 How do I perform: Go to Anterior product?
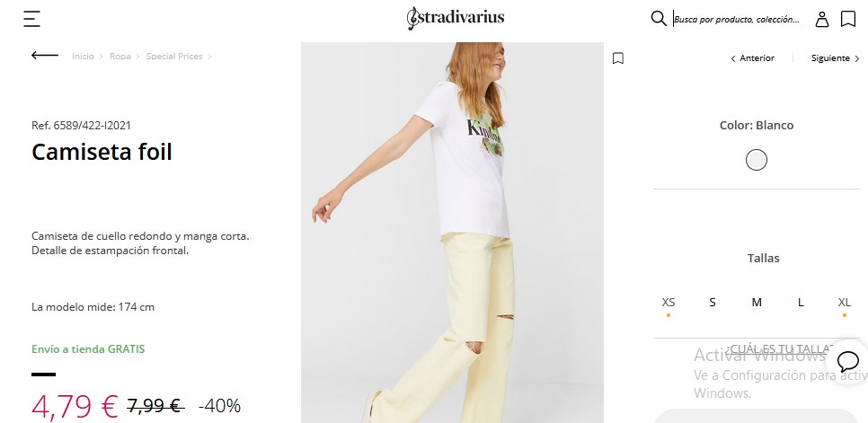point(753,58)
